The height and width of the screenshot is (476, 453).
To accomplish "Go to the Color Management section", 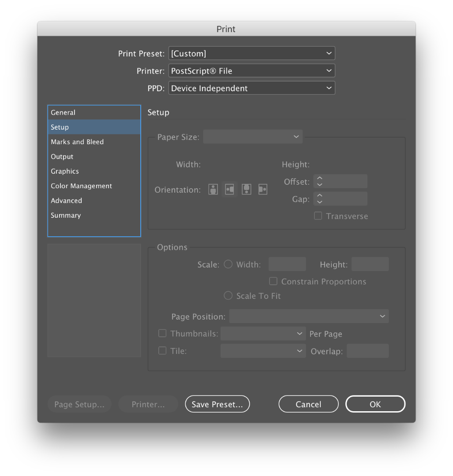I will [x=81, y=186].
